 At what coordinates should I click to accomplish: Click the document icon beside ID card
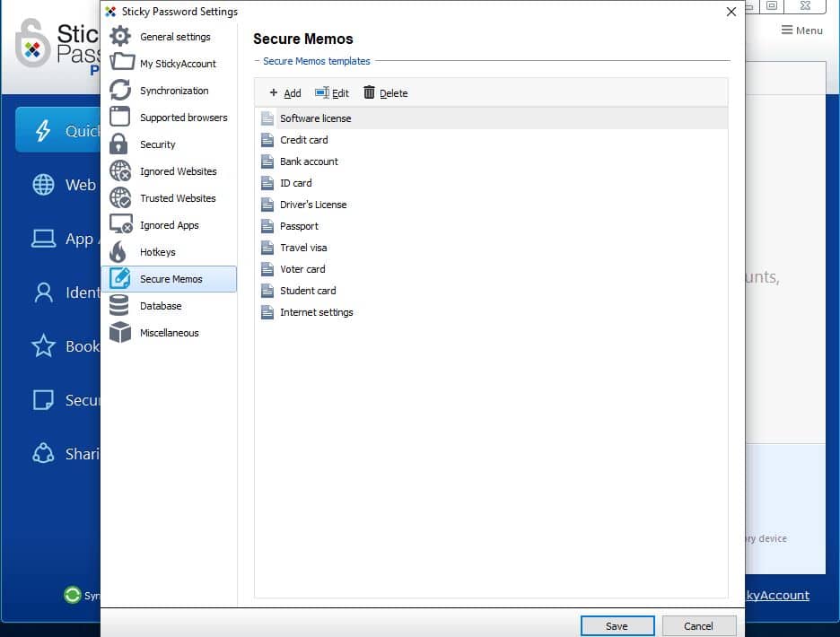(x=267, y=183)
